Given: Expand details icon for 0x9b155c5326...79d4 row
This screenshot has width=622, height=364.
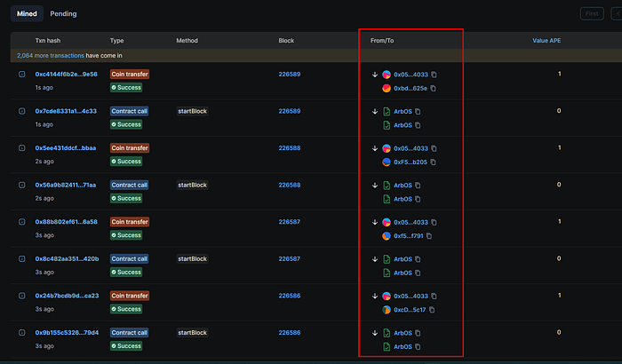Looking at the screenshot, I should (22, 332).
